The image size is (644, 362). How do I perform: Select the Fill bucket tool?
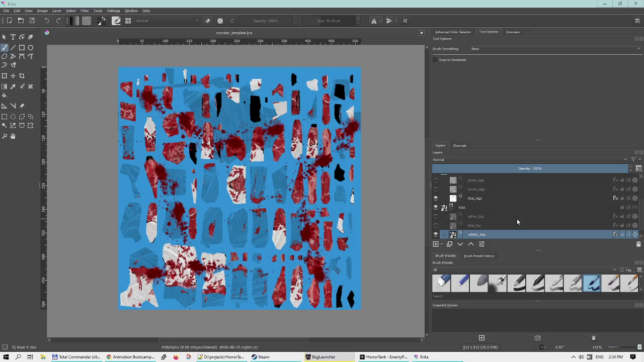tap(5, 95)
